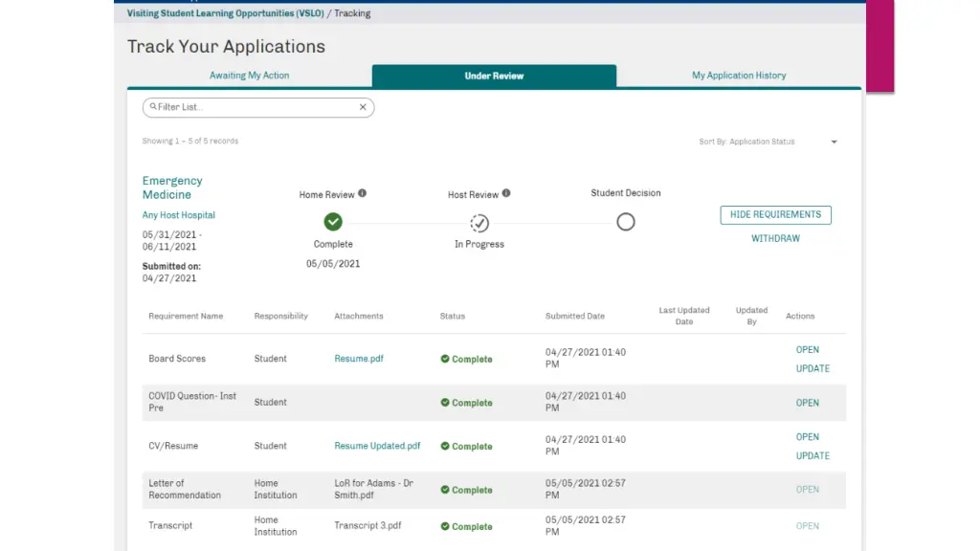This screenshot has width=980, height=551.
Task: Click the search magnifier icon in filter box
Action: [x=153, y=107]
